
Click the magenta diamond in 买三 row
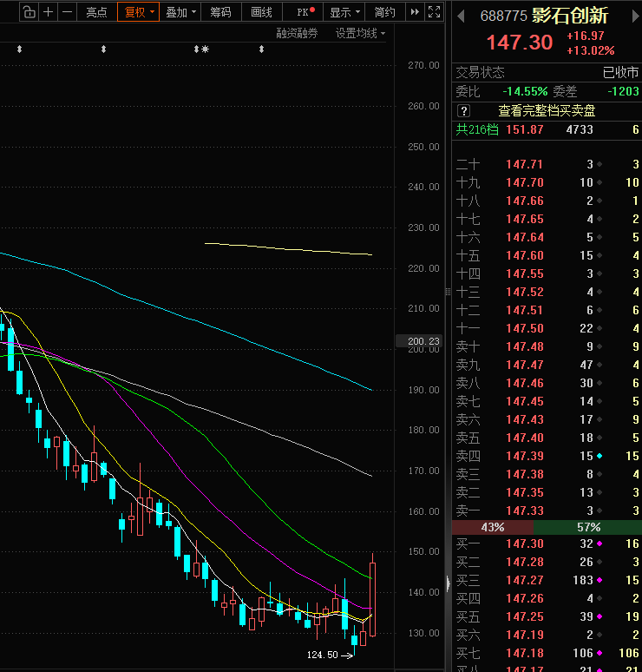click(x=599, y=580)
